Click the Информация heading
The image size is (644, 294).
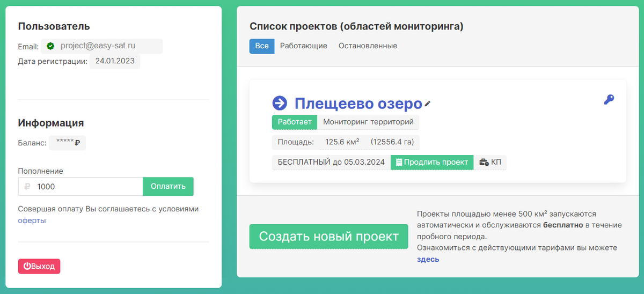(51, 123)
